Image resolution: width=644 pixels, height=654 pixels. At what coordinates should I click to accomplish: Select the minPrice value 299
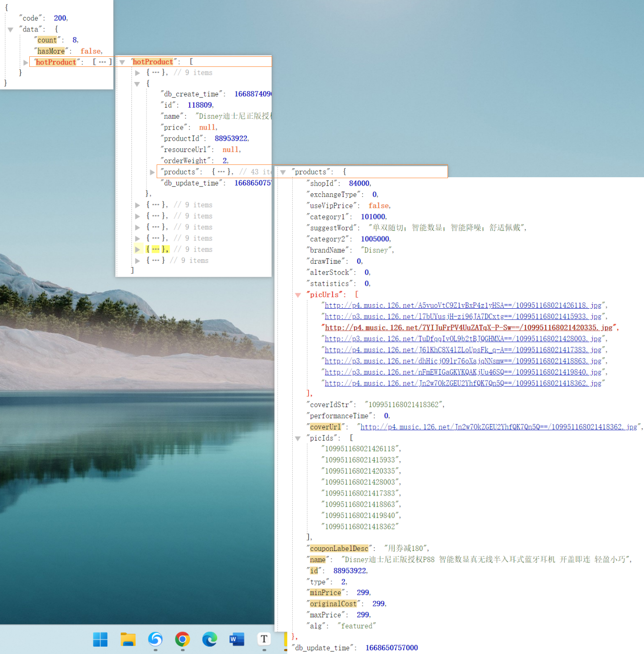point(363,593)
